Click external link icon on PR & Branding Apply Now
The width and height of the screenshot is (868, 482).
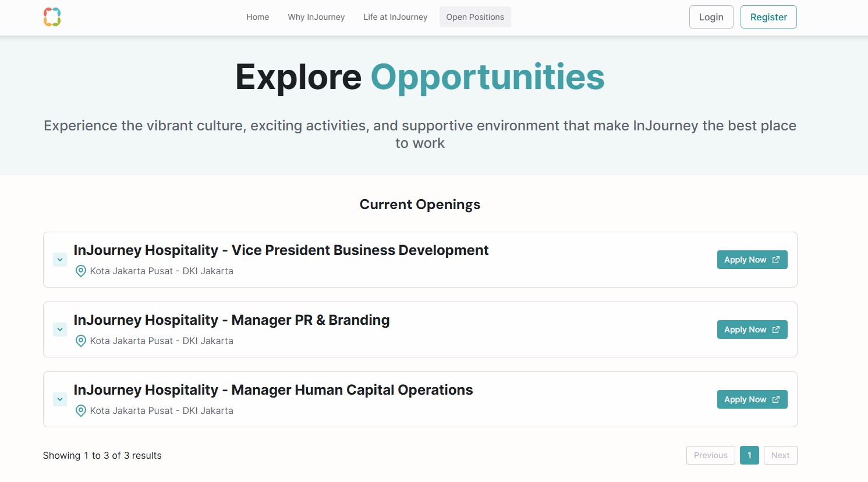775,329
